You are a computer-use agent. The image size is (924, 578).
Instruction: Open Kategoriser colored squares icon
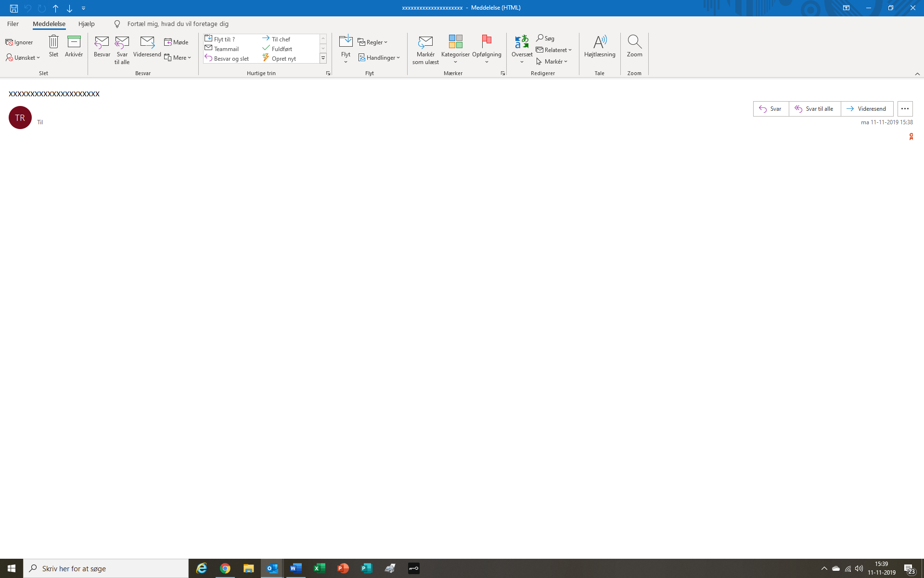coord(455,42)
